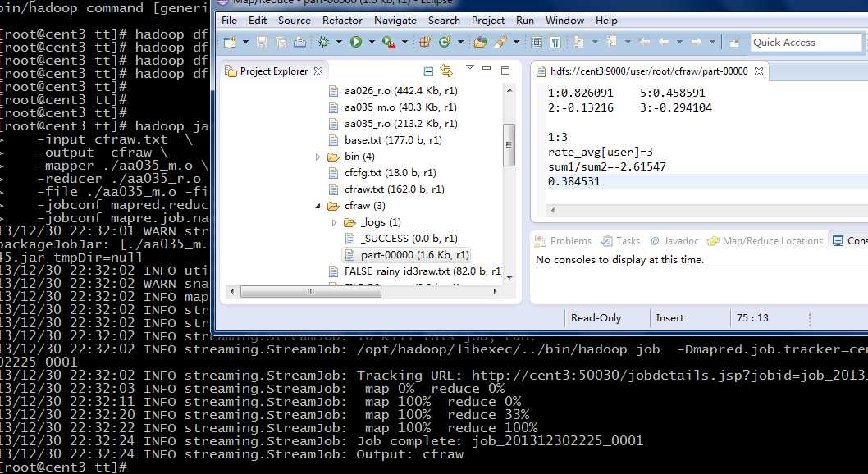Screen dimensions: 868x474
Task: Open the Debug configurations dropdown arrow
Action: click(x=339, y=42)
